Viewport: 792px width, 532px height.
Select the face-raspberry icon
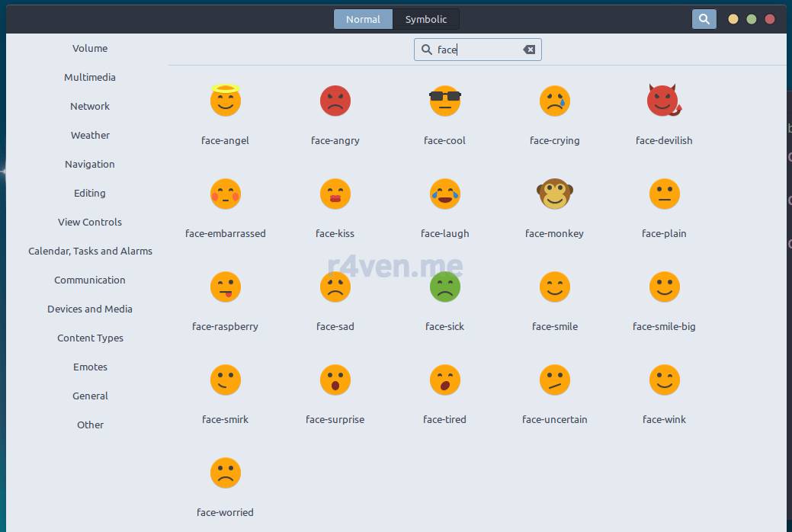pyautogui.click(x=225, y=287)
